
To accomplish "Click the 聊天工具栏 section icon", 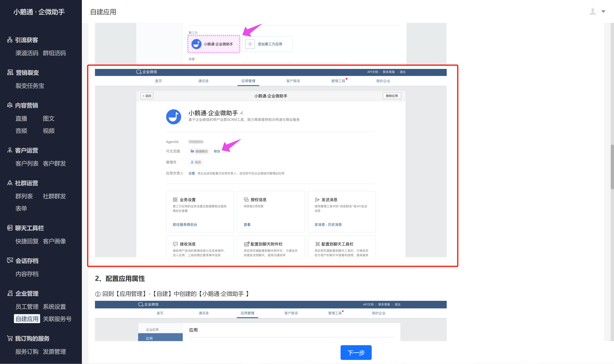I will 10,228.
